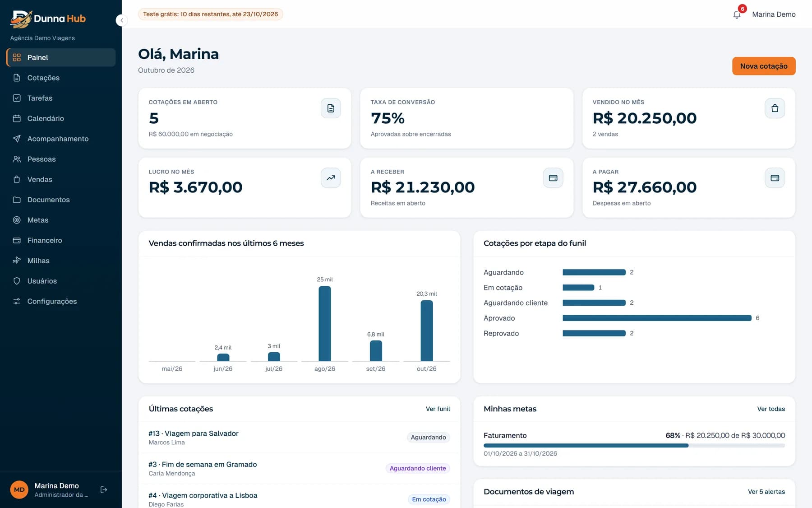Click the trending arrow icon in Lucro no mês card

click(x=331, y=178)
